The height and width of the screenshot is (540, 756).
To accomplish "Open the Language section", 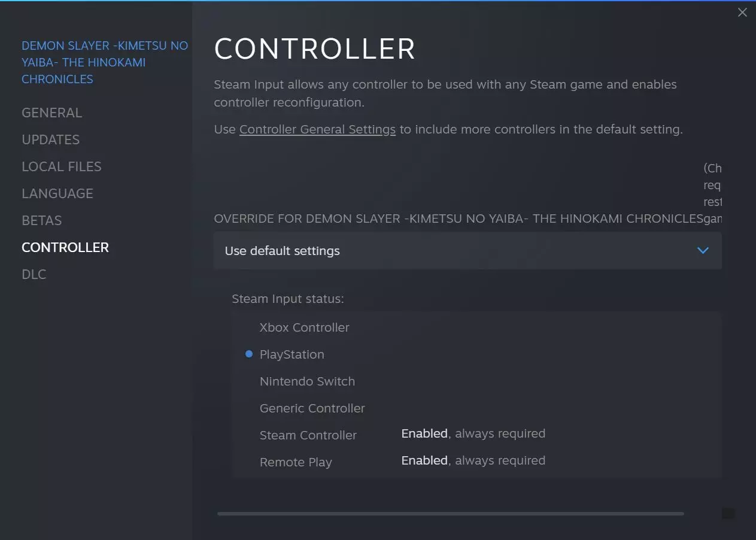I will click(57, 194).
